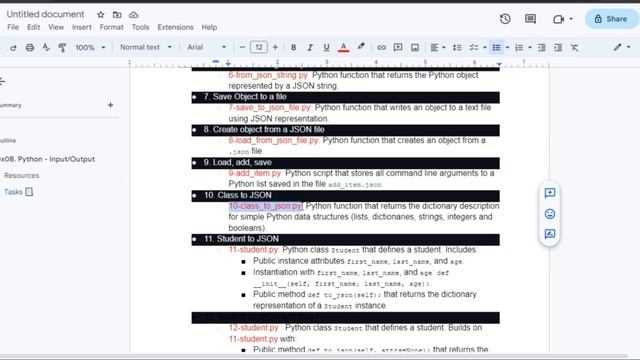Expand the numbered list style arrow

coord(530,47)
